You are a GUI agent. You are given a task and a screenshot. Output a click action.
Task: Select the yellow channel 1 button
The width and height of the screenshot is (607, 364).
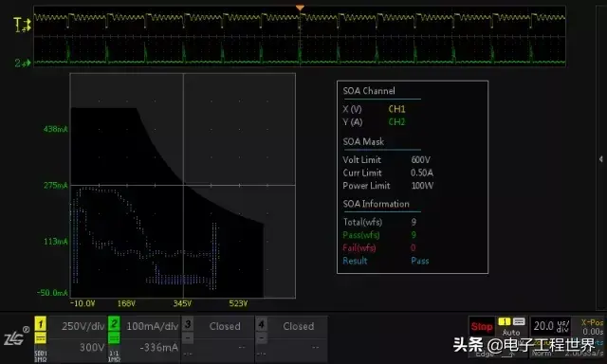tap(40, 324)
